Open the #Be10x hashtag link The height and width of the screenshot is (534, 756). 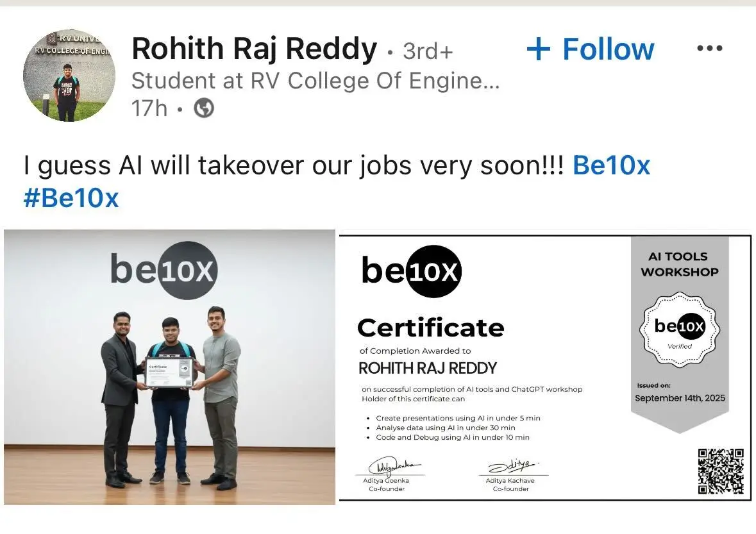click(71, 198)
